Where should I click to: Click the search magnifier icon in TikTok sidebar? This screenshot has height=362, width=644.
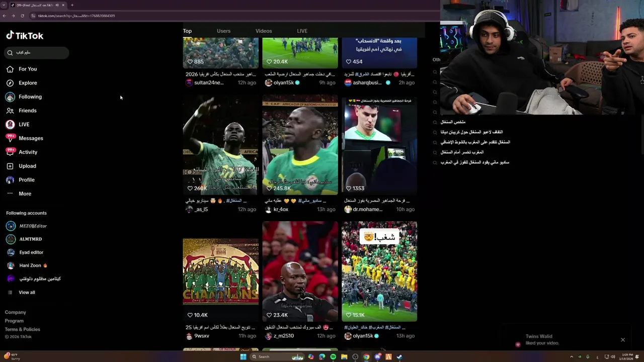[10, 53]
